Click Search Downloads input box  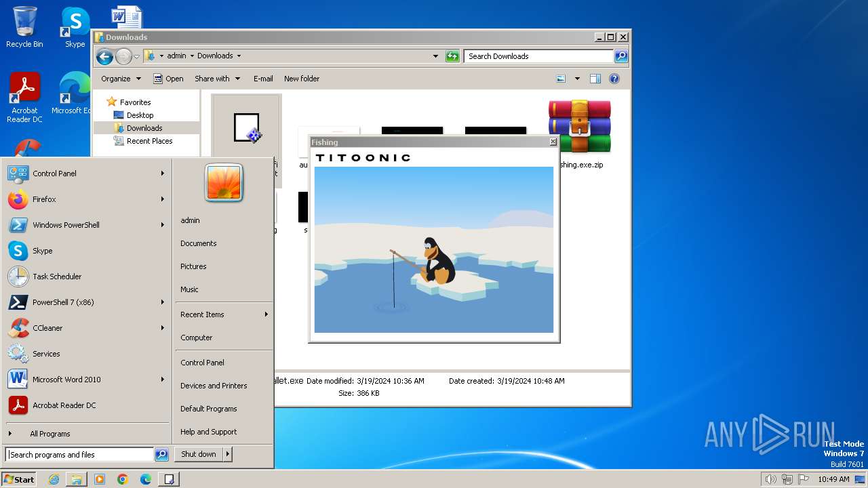(539, 56)
